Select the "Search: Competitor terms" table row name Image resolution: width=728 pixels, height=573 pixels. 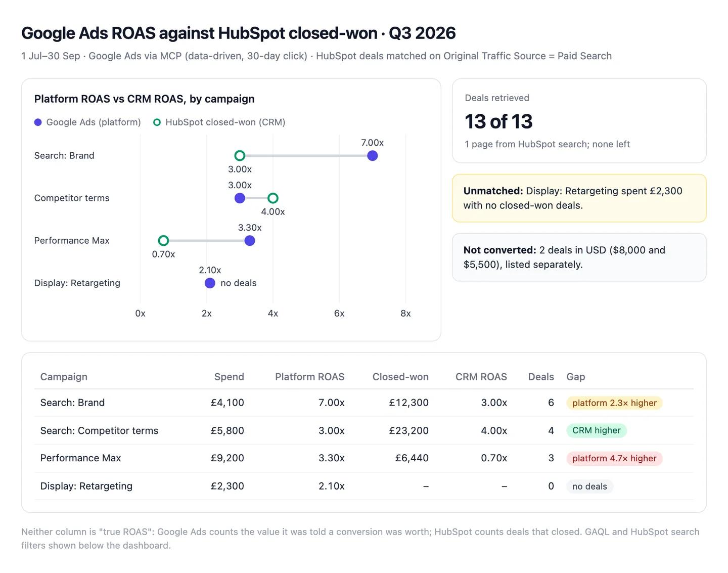99,430
